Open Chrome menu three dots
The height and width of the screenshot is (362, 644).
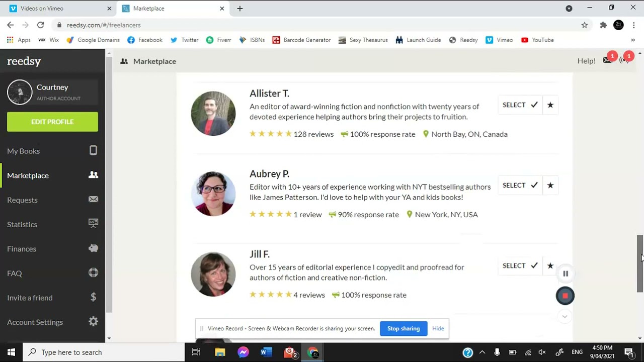[x=633, y=25]
